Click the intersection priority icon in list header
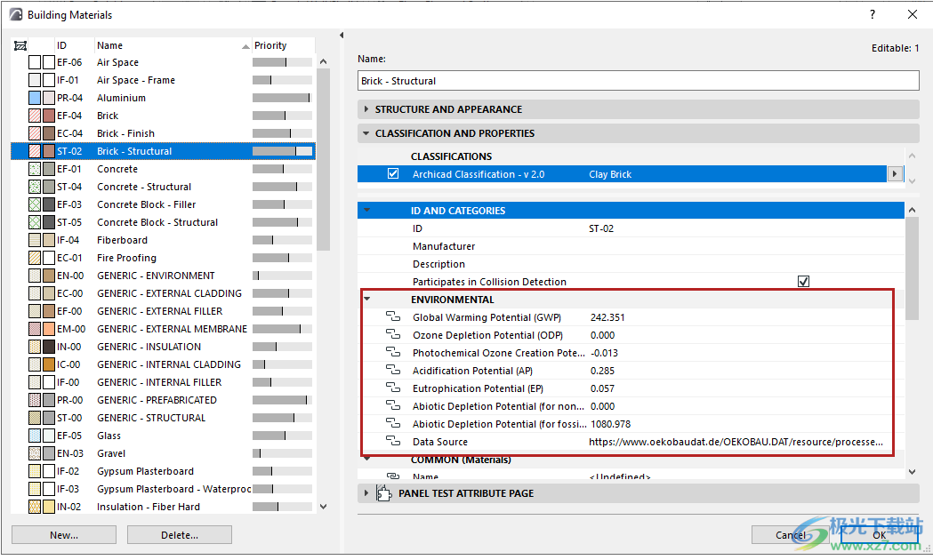The image size is (933, 560). [21, 45]
